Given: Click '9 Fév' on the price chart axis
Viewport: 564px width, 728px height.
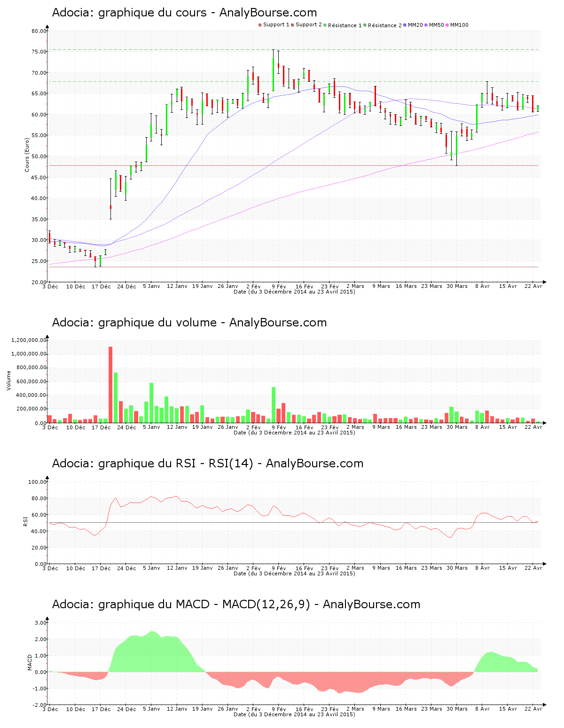Looking at the screenshot, I should point(279,286).
